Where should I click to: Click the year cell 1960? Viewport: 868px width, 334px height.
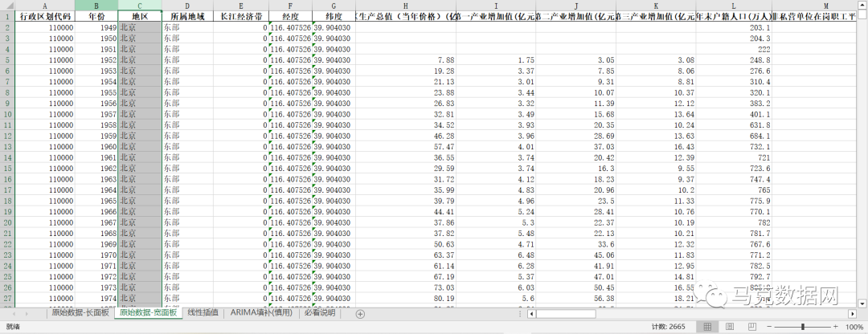(96, 147)
